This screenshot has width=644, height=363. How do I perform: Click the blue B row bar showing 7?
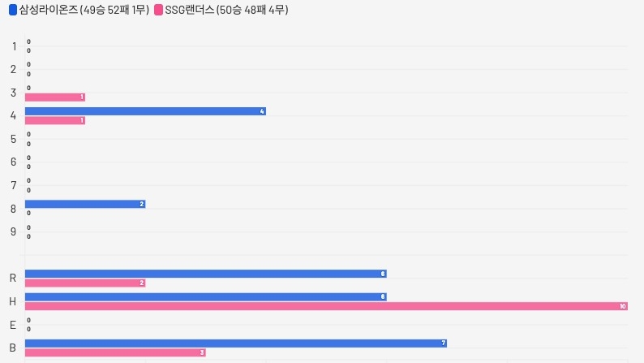pos(236,344)
